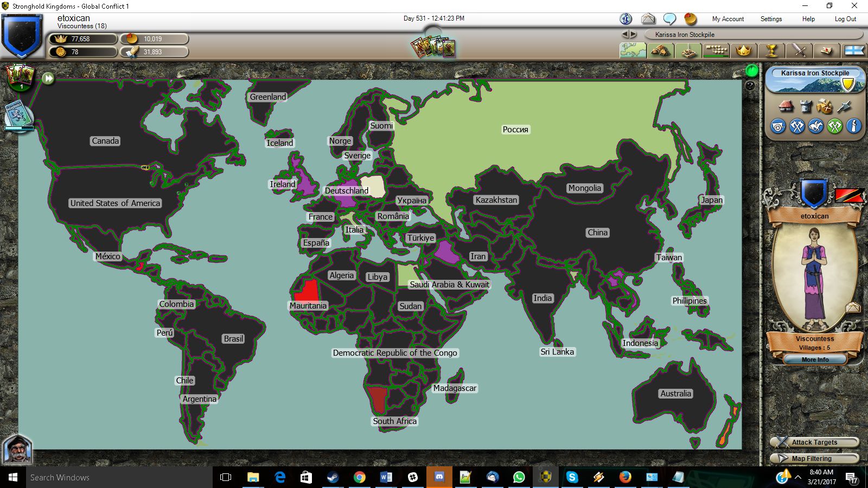Select the South Africa country label

pos(395,421)
